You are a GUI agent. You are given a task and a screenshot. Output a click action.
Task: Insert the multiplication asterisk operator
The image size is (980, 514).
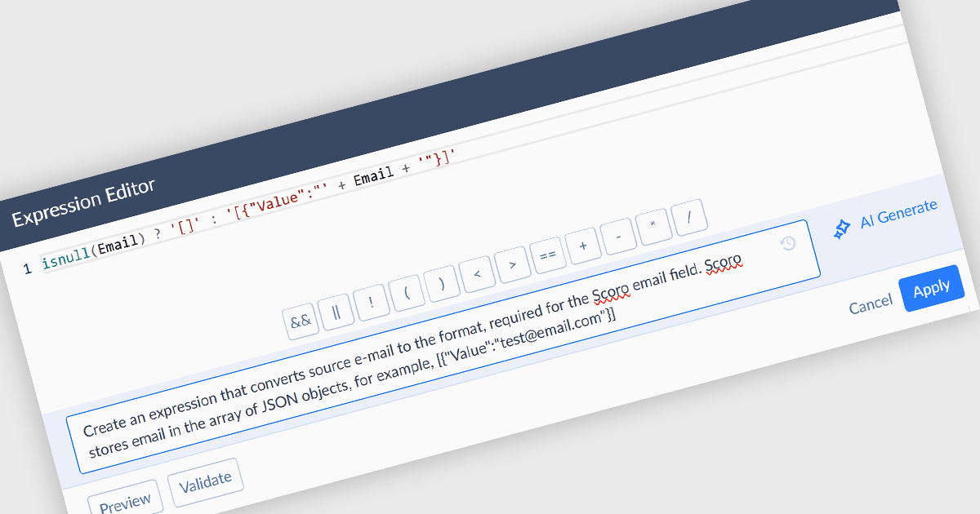click(x=653, y=226)
